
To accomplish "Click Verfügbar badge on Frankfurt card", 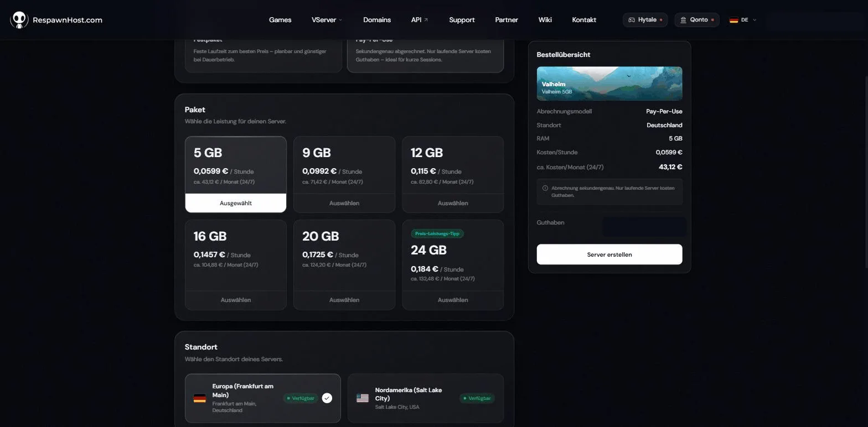I will click(x=301, y=398).
